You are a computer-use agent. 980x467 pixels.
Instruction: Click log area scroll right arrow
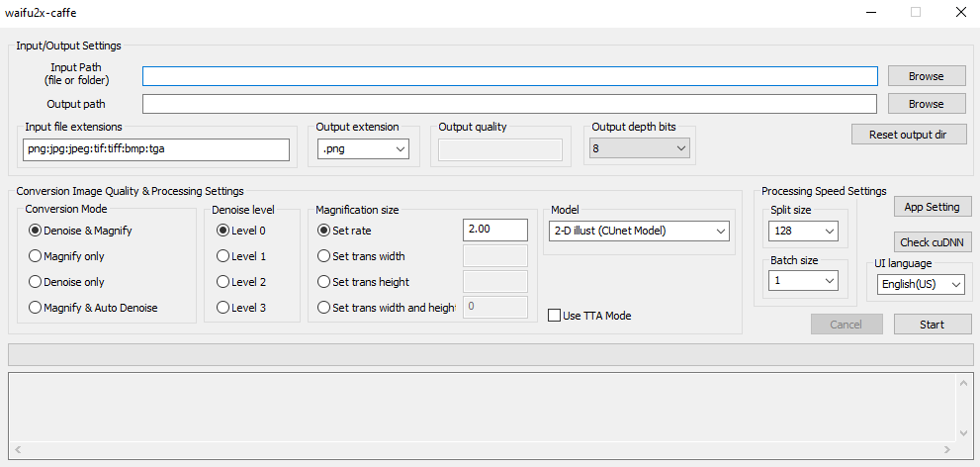(947, 449)
